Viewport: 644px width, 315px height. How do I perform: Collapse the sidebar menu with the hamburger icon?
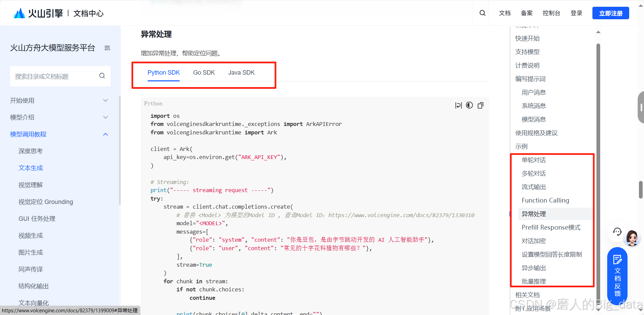tap(107, 48)
